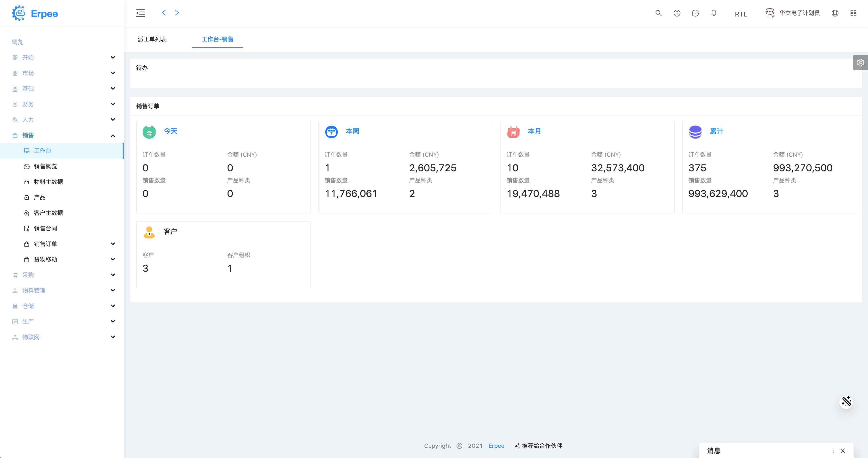Click the notification bell icon
The height and width of the screenshot is (458, 868).
coord(714,13)
